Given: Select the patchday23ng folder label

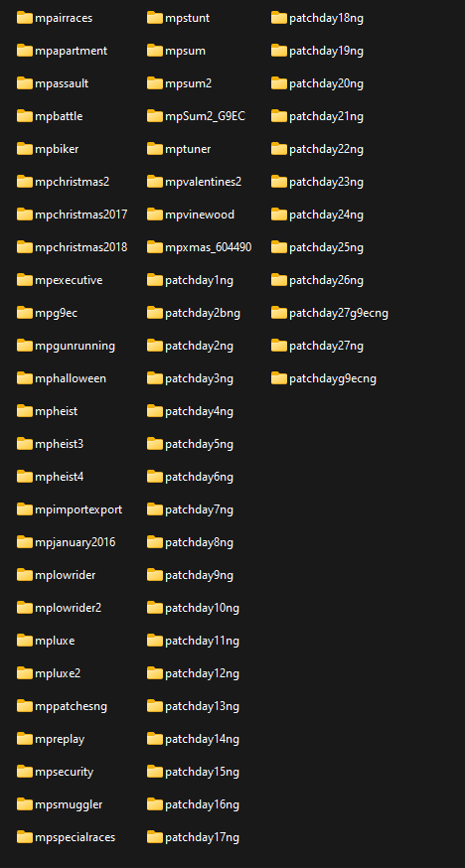Looking at the screenshot, I should click(326, 182).
